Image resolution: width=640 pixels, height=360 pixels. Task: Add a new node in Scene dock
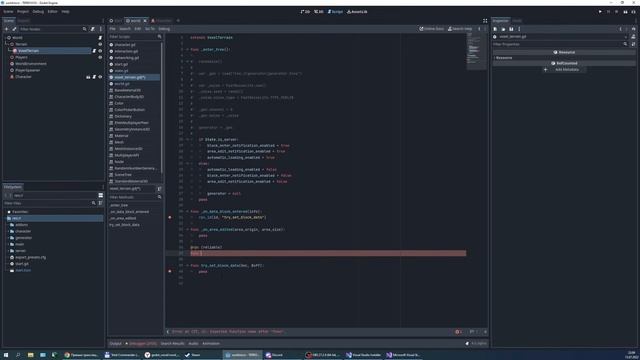(x=7, y=29)
